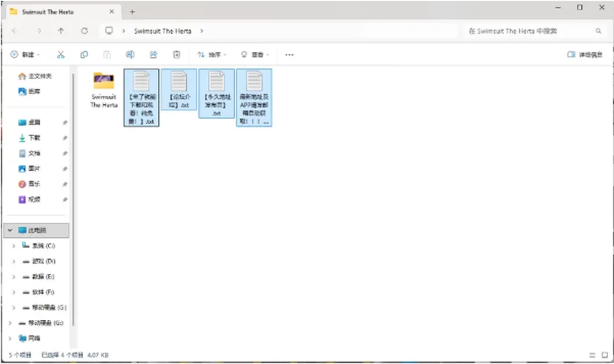The height and width of the screenshot is (364, 614).
Task: Switch to details list view in status bar
Action: (592, 355)
